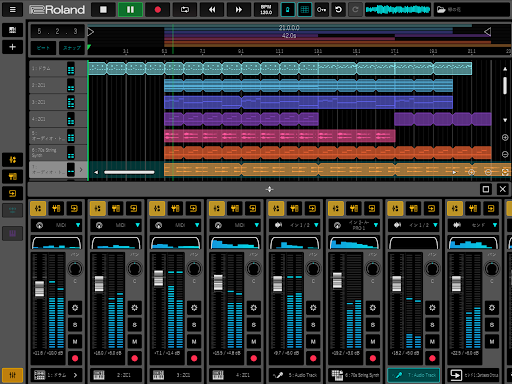Toggle effects plug icon in left sidebar
512x384 pixels.
click(12, 176)
